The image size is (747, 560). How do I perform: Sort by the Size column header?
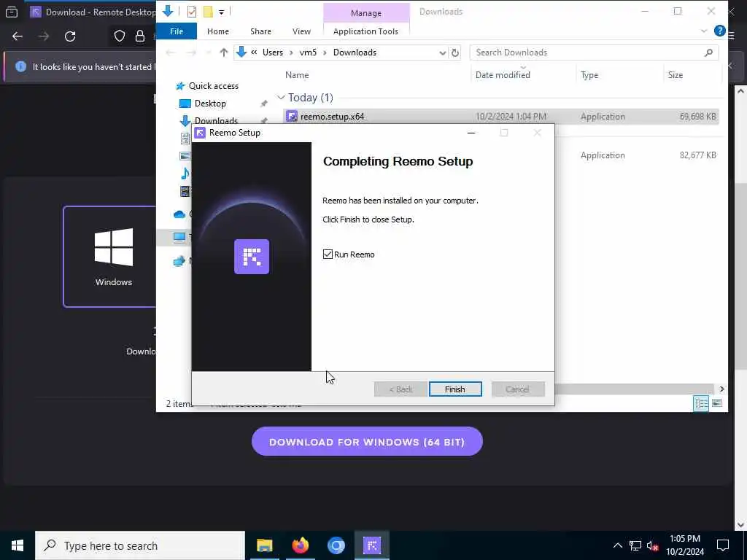pyautogui.click(x=675, y=75)
